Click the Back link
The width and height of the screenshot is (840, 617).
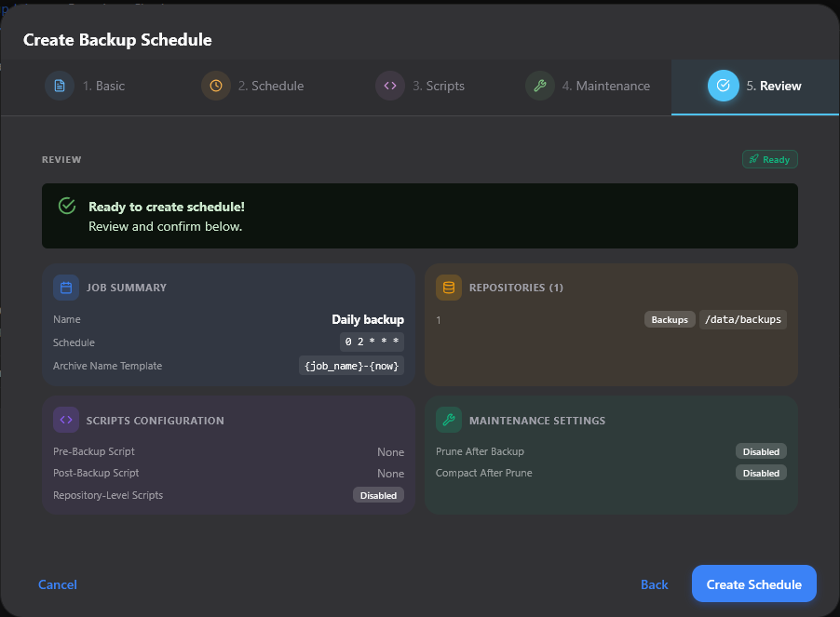point(655,584)
